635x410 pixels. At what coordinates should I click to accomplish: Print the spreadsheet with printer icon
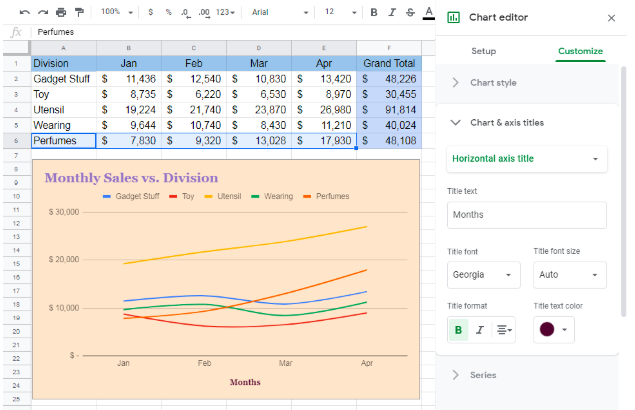pos(61,13)
